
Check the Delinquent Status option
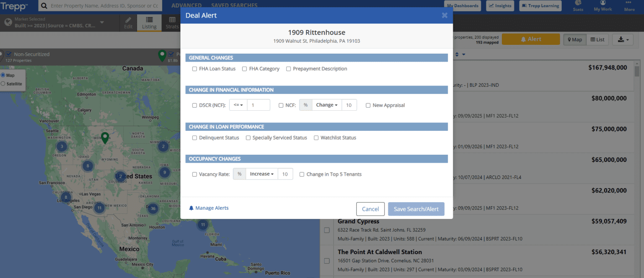click(195, 138)
